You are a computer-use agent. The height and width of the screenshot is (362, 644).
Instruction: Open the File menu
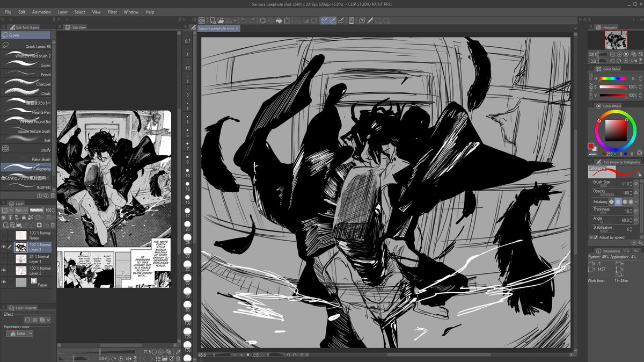(x=8, y=12)
